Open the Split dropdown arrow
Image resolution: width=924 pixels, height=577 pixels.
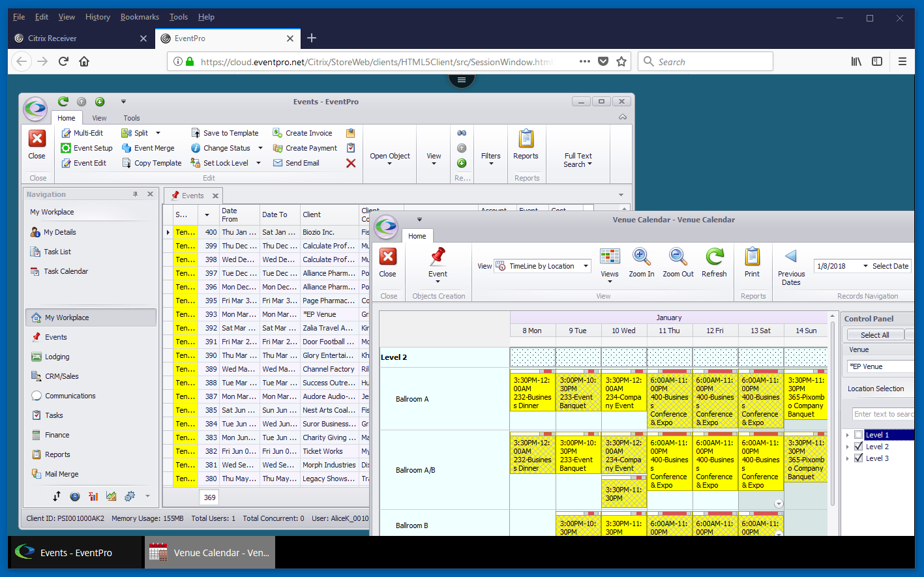pos(158,133)
